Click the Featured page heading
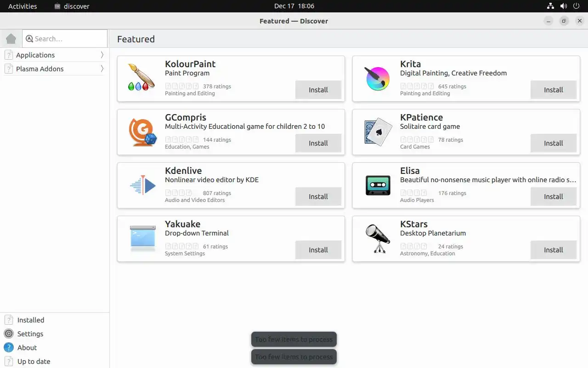The height and width of the screenshot is (368, 588). tap(136, 39)
